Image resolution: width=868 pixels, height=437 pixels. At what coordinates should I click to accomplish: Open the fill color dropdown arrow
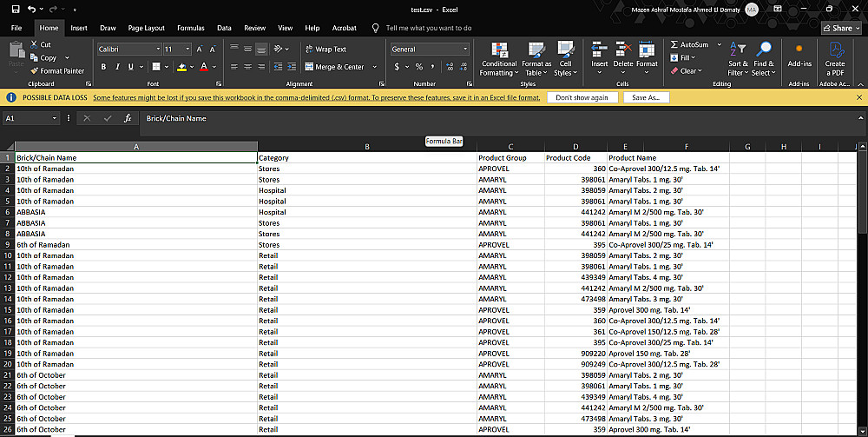(x=192, y=67)
